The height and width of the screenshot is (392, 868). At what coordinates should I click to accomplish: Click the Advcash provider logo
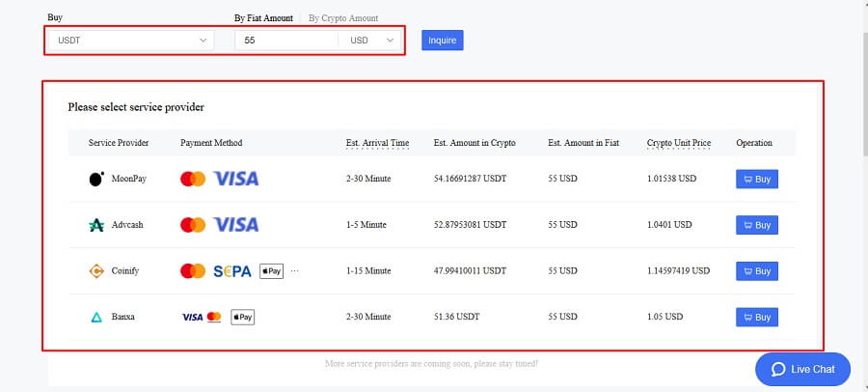(96, 225)
